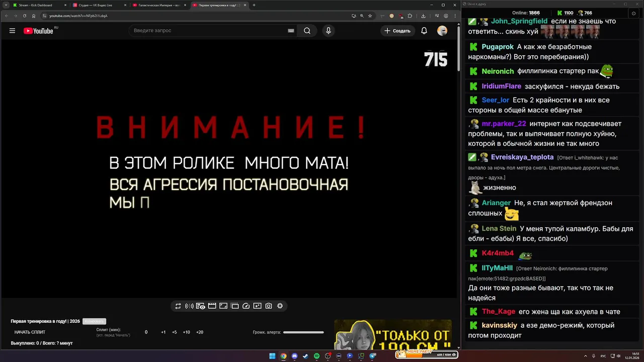Close the Студия — VK Видео Live tab
644x362 pixels.
click(125, 5)
